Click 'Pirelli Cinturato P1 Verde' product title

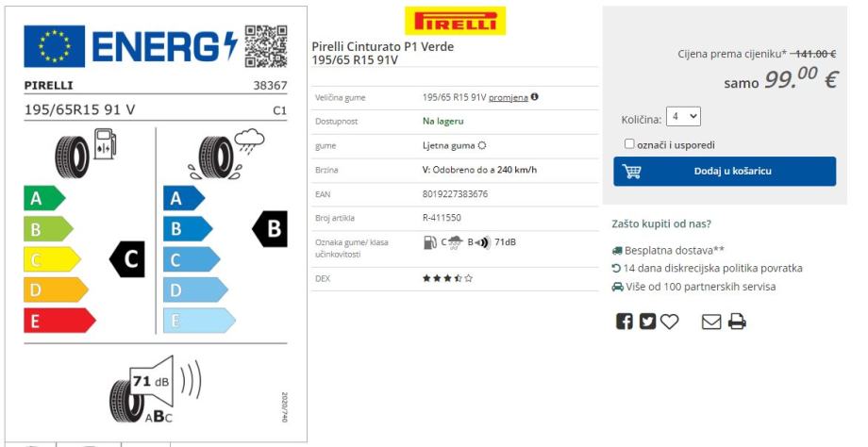click(382, 47)
